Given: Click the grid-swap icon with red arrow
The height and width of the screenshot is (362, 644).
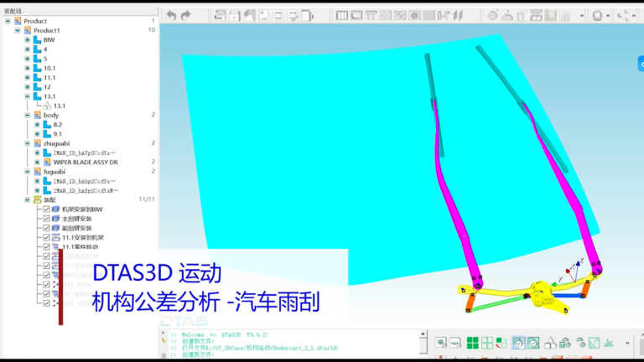Looking at the screenshot, I should (501, 343).
